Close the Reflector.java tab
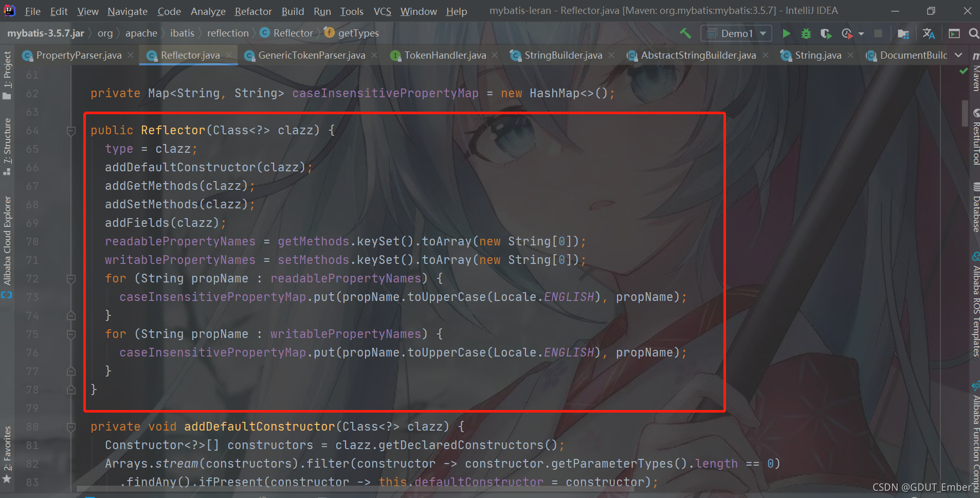Screen dimensions: 980x498 (x=229, y=55)
